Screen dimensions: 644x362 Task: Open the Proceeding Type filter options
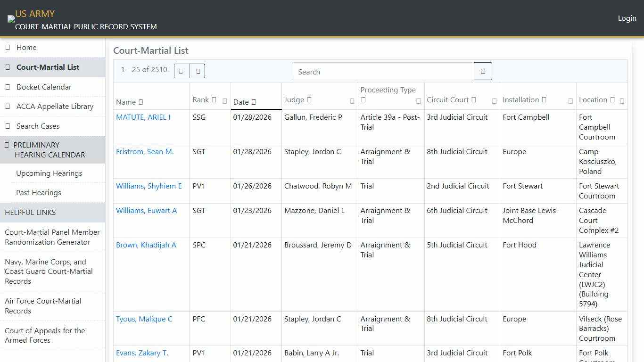tap(418, 100)
